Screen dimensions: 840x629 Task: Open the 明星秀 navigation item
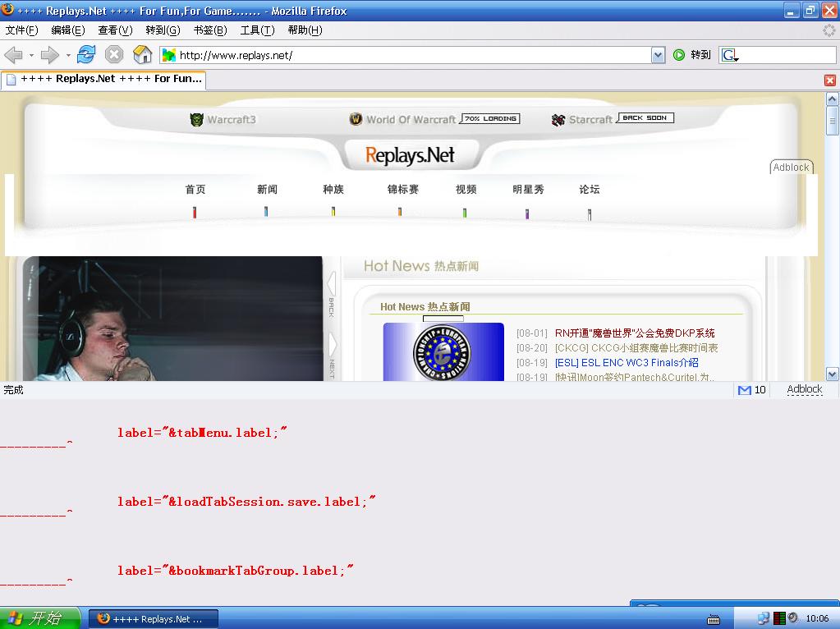click(528, 189)
